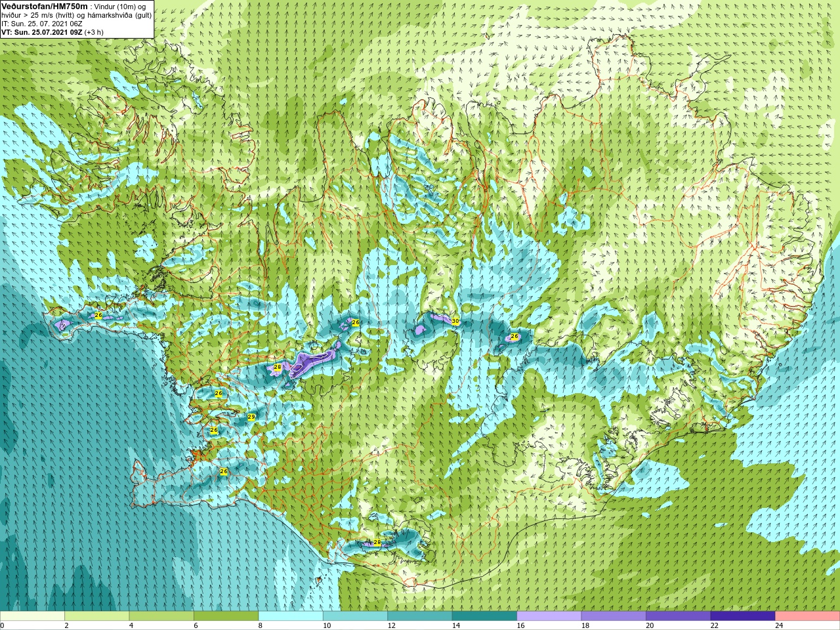The image size is (840, 630).
Task: Pick the 10–12 m/s turquoise legend swatch
Action: click(356, 616)
